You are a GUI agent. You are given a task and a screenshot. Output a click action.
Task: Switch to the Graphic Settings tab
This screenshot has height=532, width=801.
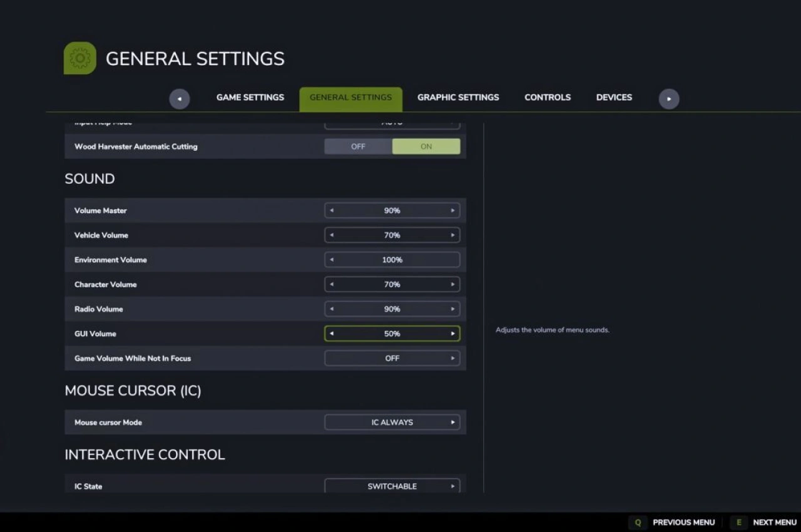point(457,97)
